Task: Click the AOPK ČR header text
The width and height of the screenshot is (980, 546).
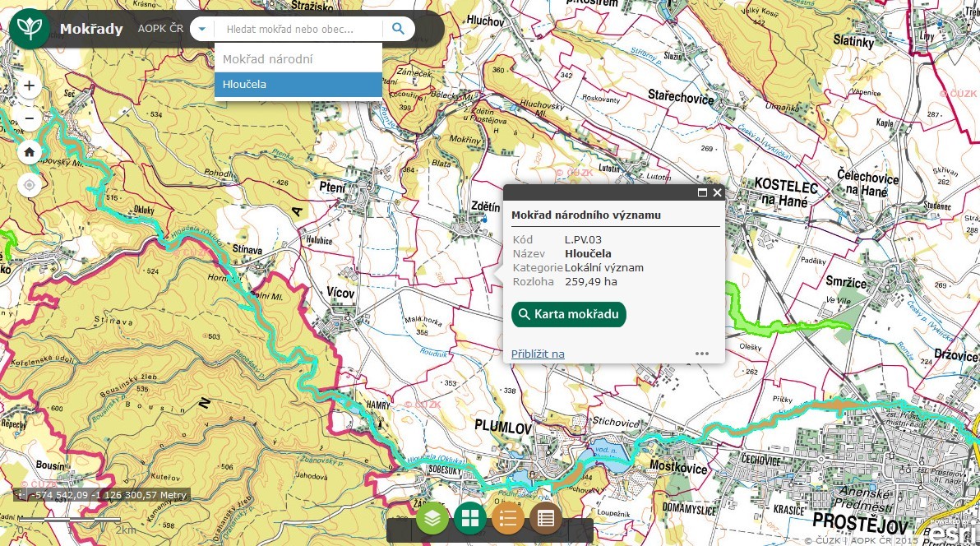Action: click(x=160, y=29)
